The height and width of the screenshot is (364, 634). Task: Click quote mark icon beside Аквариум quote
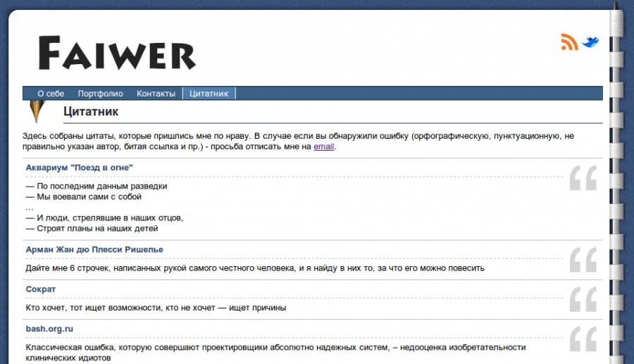pyautogui.click(x=583, y=178)
